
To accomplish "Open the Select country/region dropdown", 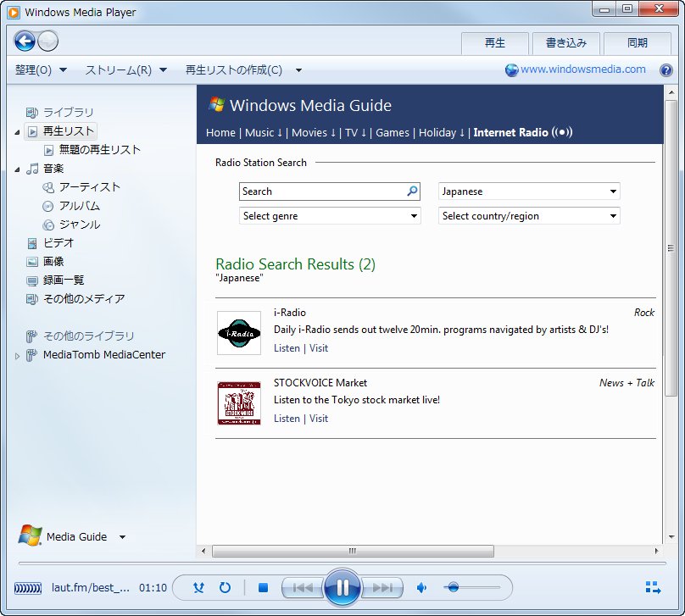I will (x=529, y=216).
